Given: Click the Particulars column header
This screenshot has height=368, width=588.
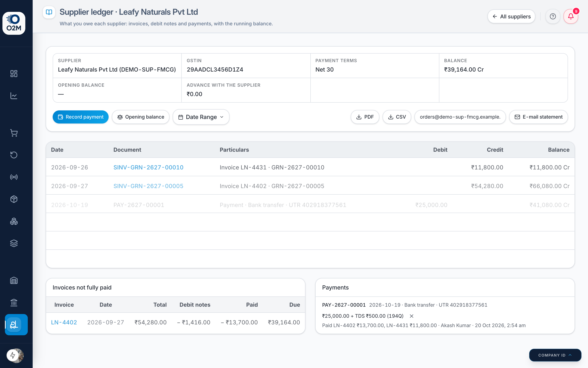Looking at the screenshot, I should point(234,150).
